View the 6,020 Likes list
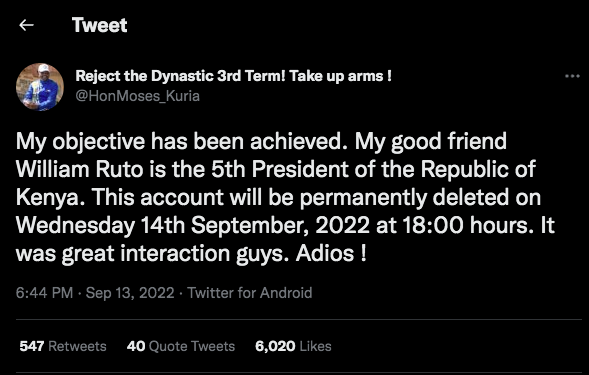Viewport: 589px width, 375px height. point(293,346)
